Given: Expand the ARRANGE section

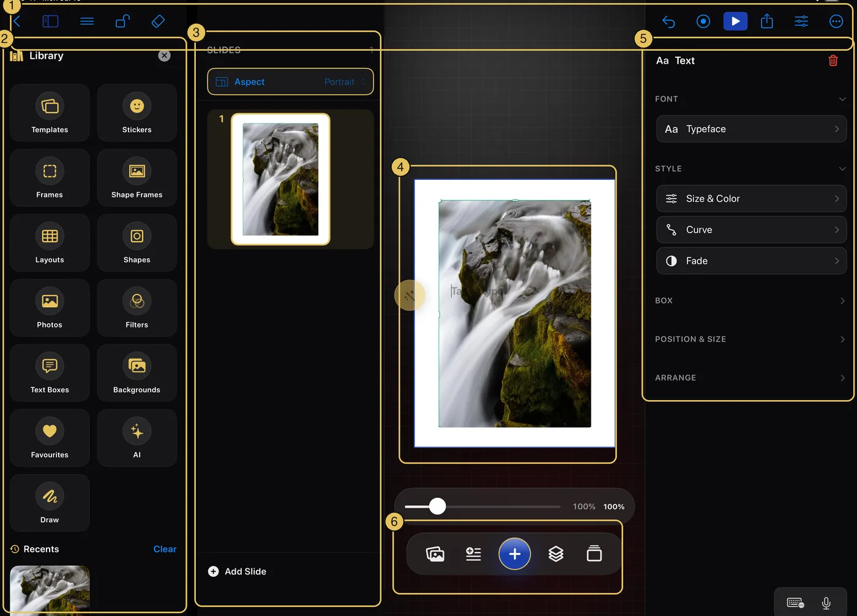Looking at the screenshot, I should pos(750,378).
